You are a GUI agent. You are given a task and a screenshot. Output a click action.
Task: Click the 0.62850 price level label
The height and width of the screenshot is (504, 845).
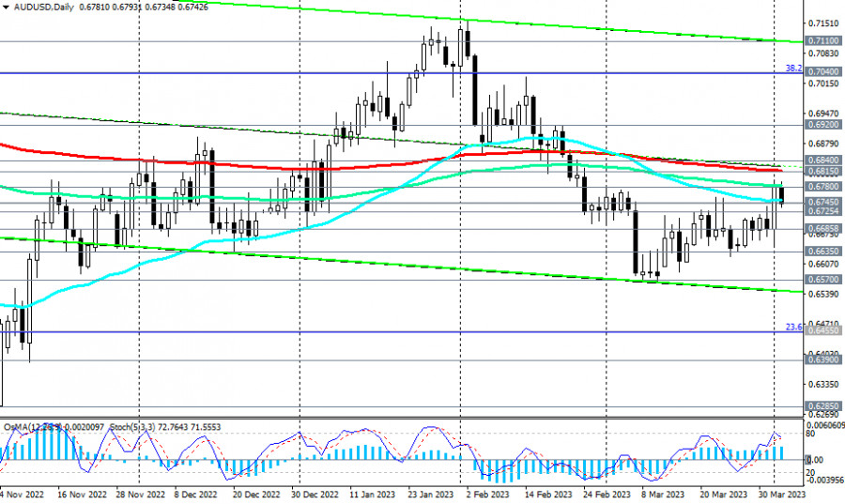click(822, 406)
